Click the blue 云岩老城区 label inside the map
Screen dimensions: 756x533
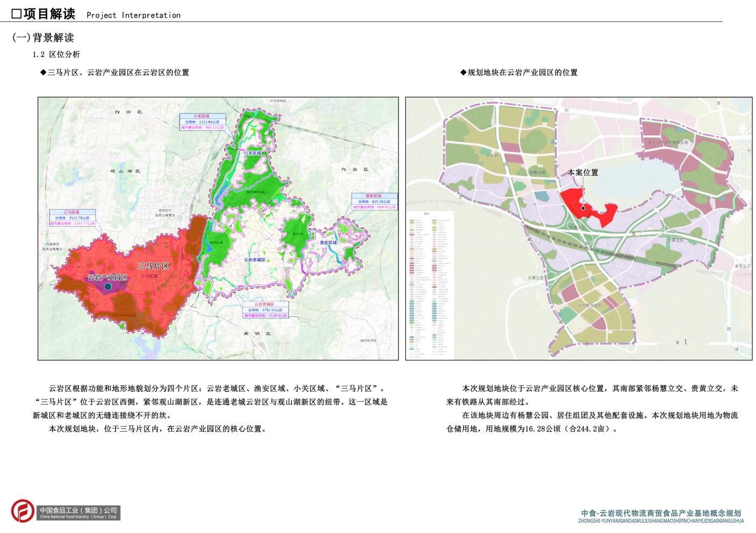[255, 260]
